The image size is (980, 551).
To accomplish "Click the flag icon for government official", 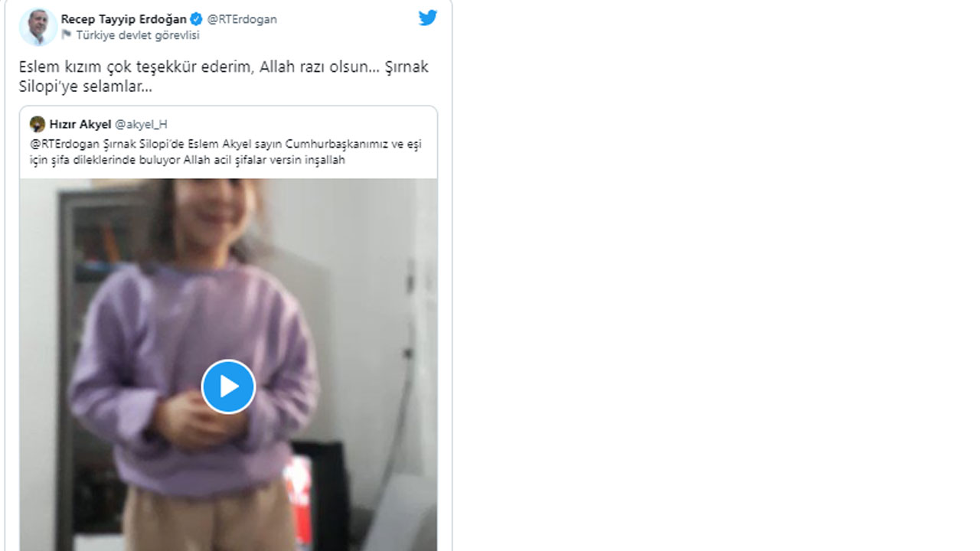I will [x=67, y=34].
